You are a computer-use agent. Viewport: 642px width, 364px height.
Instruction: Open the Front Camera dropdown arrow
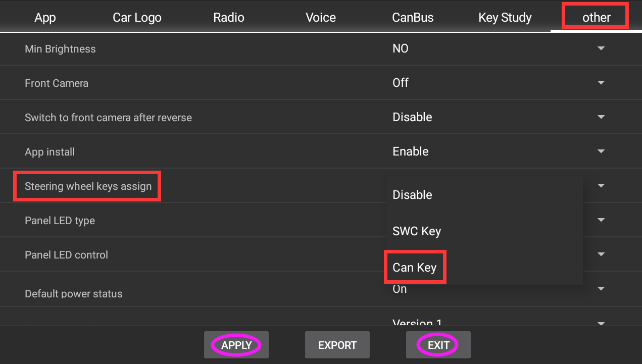pos(601,83)
